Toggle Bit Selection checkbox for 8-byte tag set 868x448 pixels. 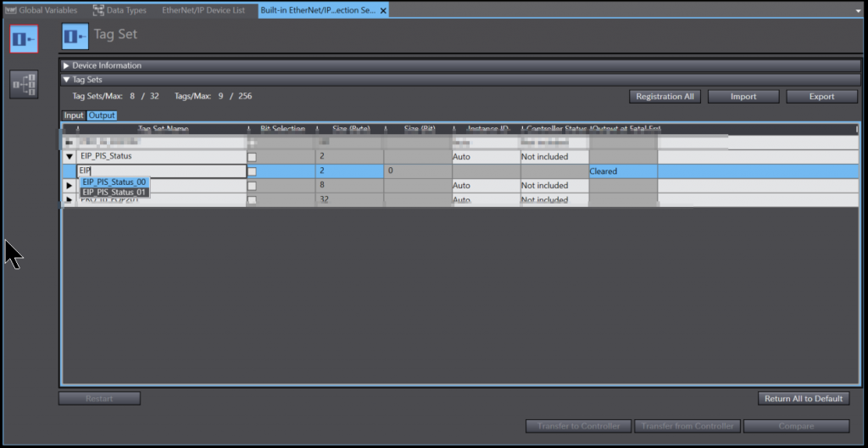[x=252, y=186]
